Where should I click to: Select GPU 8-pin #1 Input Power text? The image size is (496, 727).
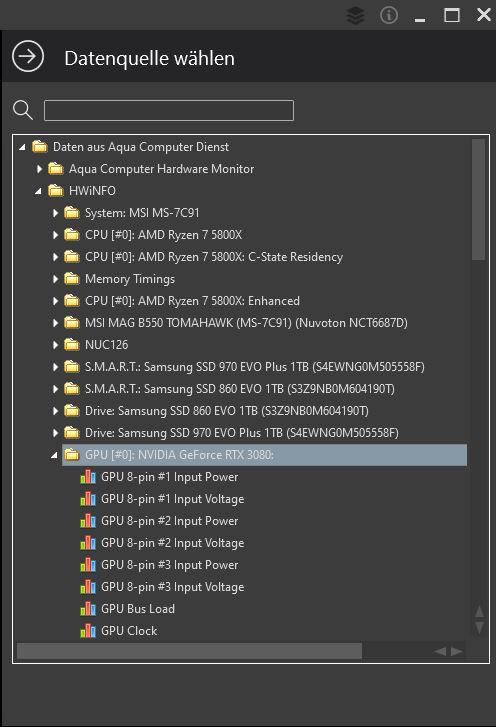tap(170, 477)
